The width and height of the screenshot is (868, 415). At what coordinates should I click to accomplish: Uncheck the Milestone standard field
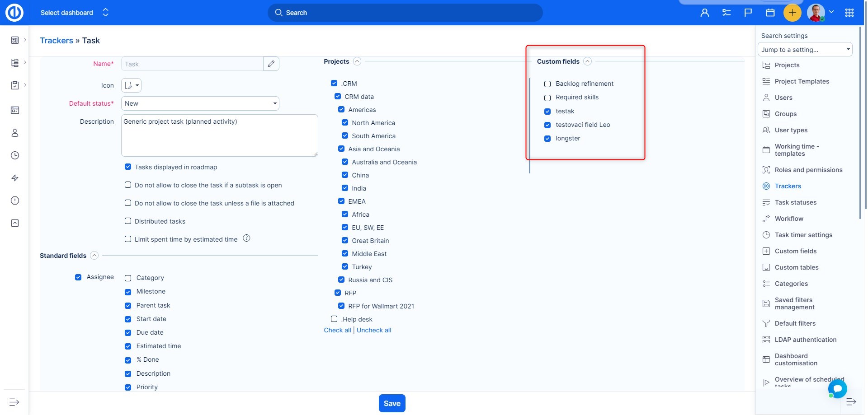coord(128,292)
